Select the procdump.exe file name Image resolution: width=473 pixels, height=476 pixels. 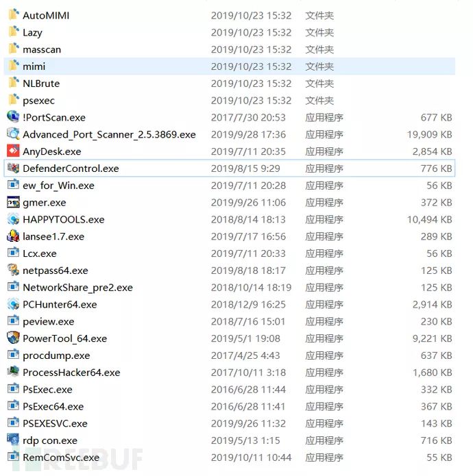click(x=56, y=355)
